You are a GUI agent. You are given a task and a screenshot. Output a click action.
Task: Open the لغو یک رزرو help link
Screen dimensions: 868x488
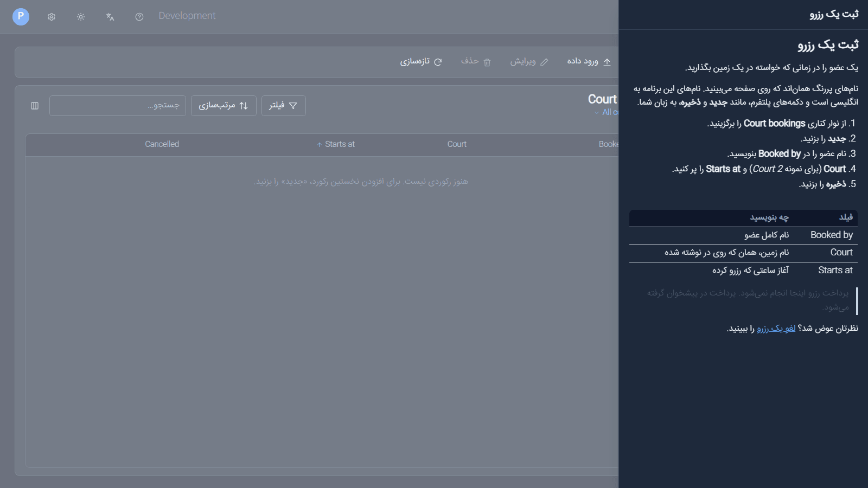coord(776,329)
